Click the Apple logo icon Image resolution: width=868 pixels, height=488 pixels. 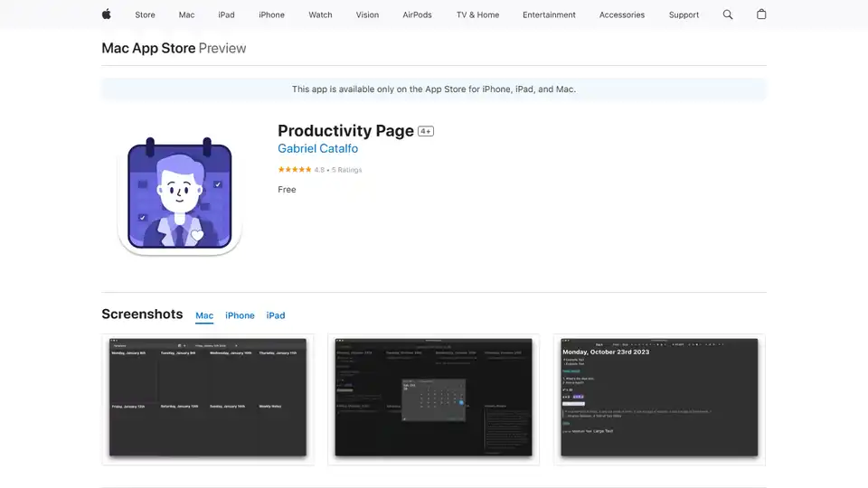107,14
